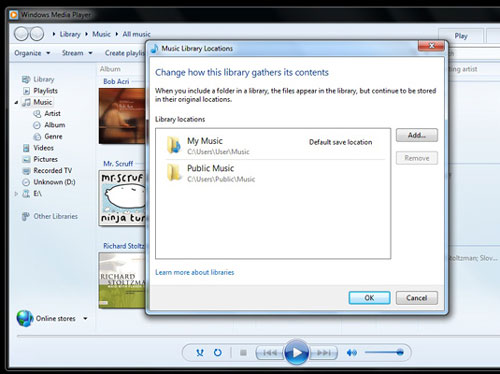This screenshot has width=500, height=374.
Task: Open the Organize dropdown menu
Action: pyautogui.click(x=32, y=53)
